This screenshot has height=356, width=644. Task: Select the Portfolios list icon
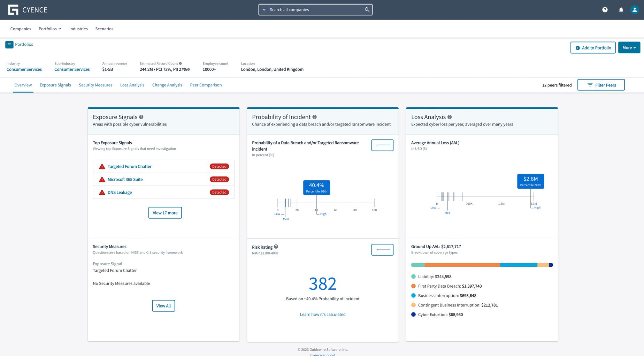(x=9, y=44)
